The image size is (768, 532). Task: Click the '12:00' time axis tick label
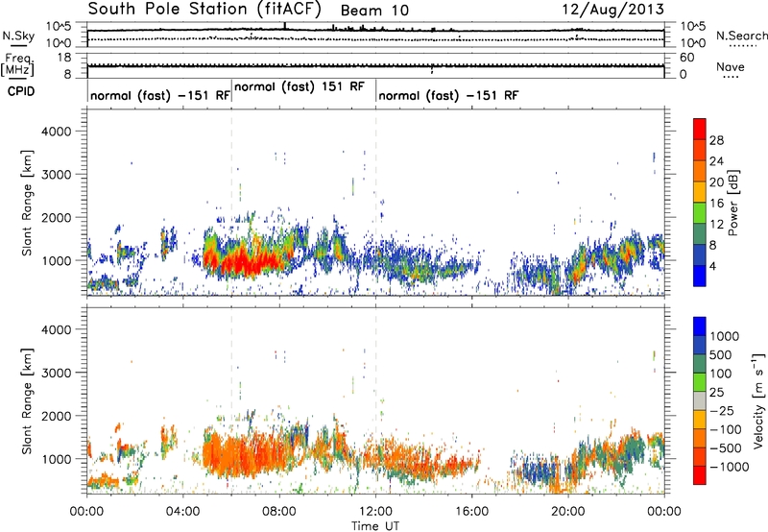[x=375, y=512]
